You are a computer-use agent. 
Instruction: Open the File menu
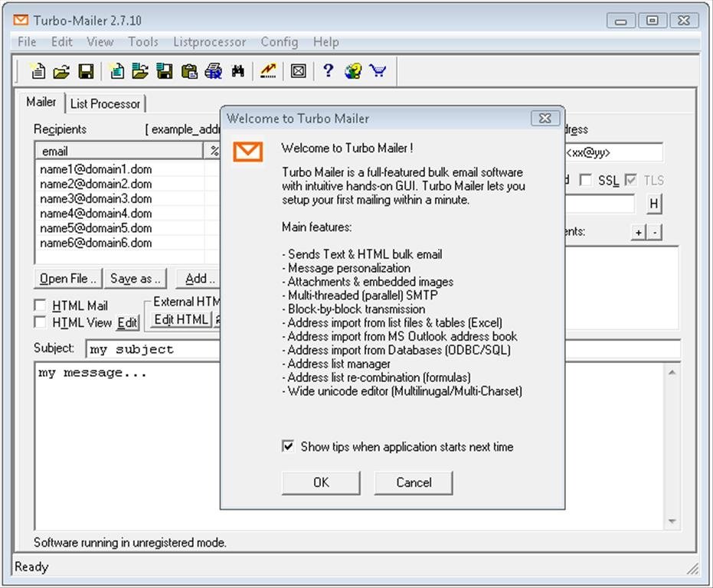(x=27, y=42)
